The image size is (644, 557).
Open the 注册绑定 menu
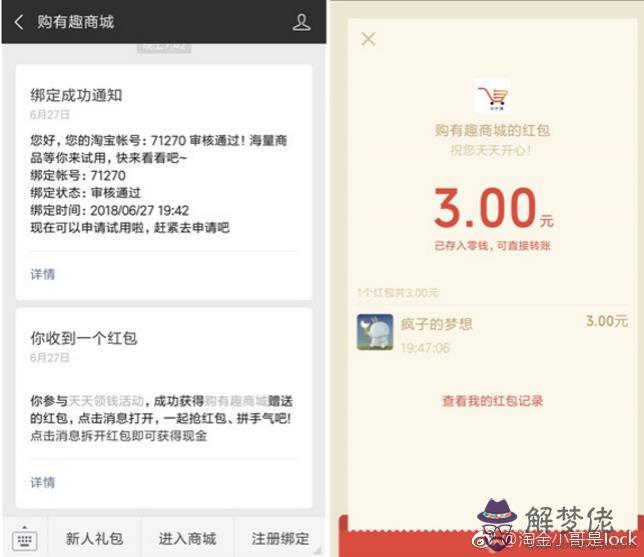[280, 538]
